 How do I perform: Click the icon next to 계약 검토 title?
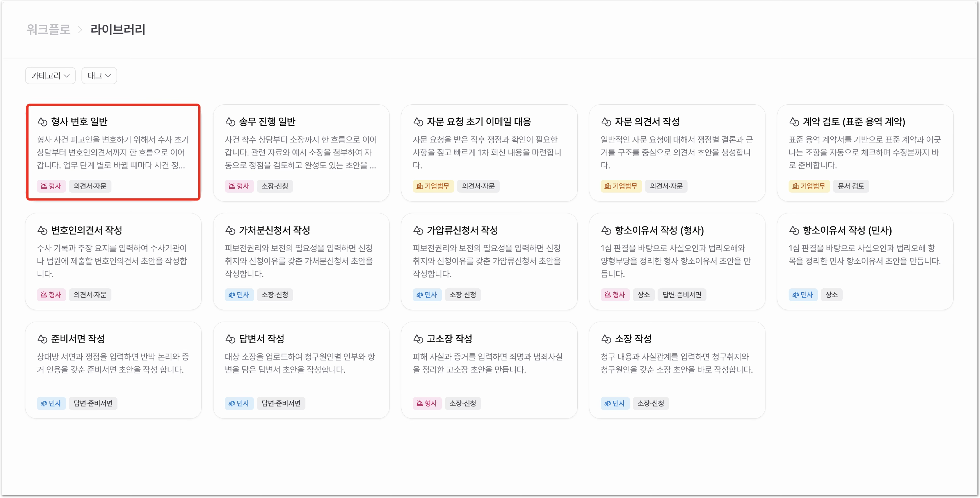(794, 122)
